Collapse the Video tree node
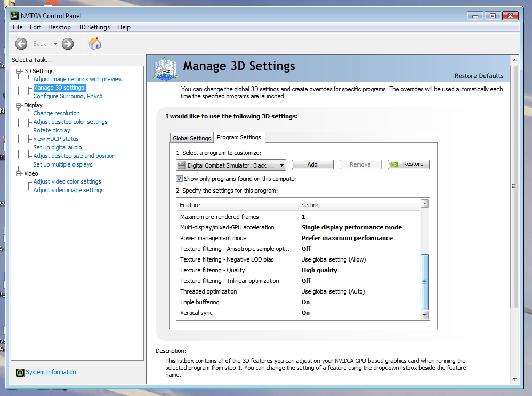Image resolution: width=532 pixels, height=396 pixels. pyautogui.click(x=18, y=173)
